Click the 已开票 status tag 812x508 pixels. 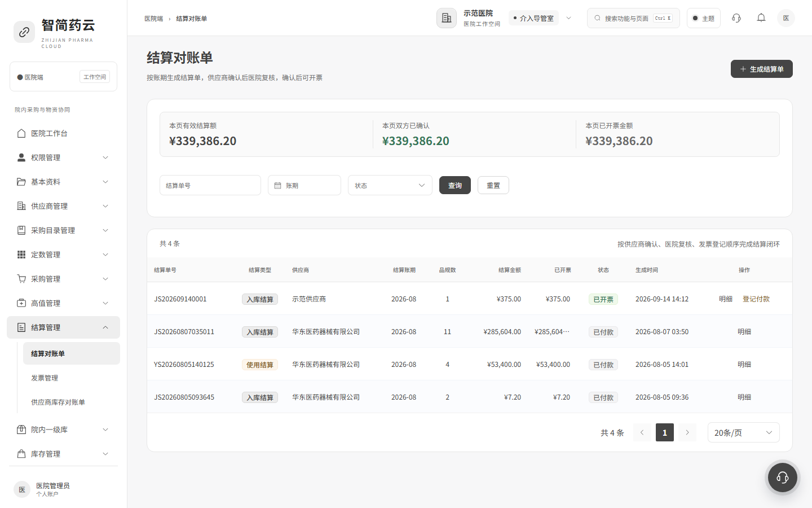[603, 299]
